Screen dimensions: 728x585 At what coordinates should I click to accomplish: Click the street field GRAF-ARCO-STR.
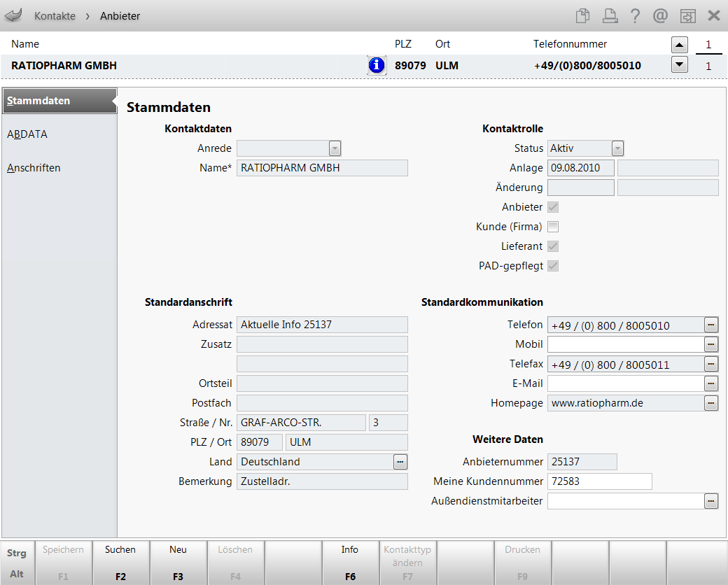[x=301, y=423]
